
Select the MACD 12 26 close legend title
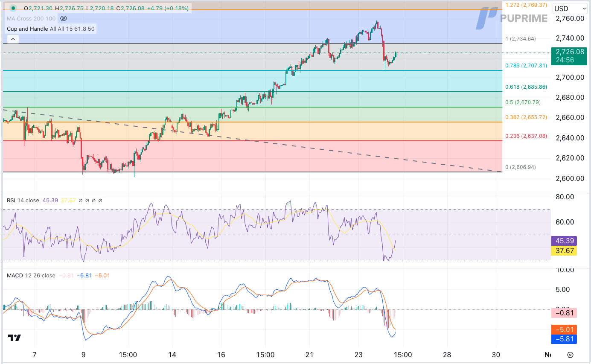point(31,275)
